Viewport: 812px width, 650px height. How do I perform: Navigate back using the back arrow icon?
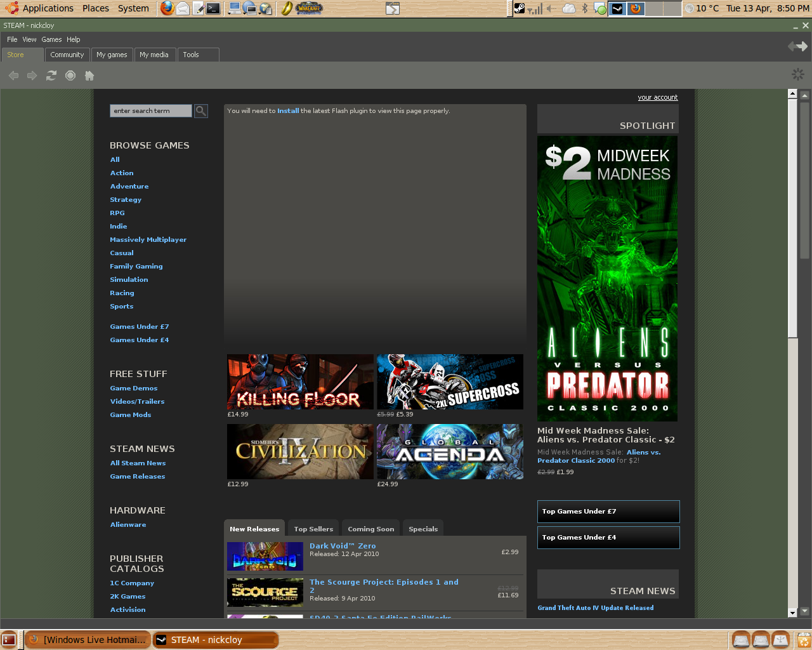(13, 75)
